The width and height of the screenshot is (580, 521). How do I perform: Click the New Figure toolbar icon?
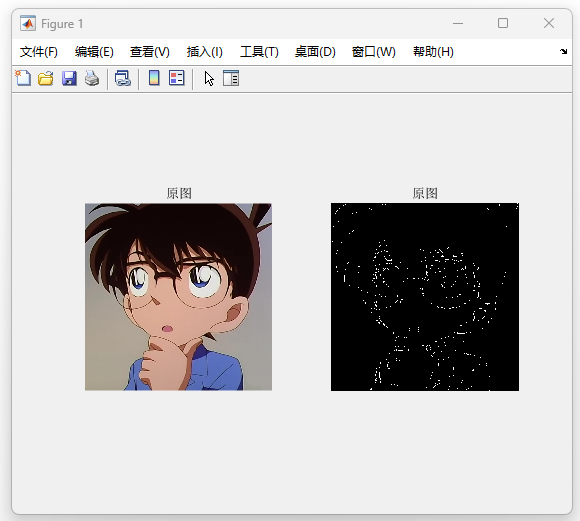(x=23, y=78)
